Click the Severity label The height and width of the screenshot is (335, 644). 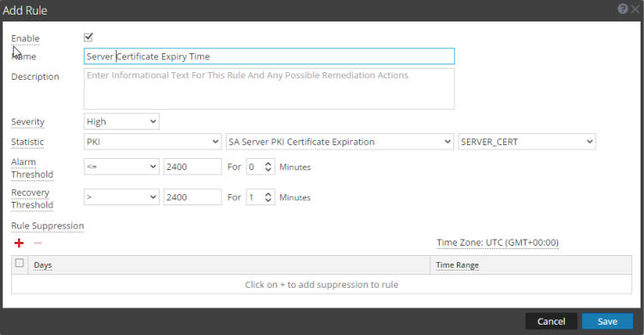[27, 122]
